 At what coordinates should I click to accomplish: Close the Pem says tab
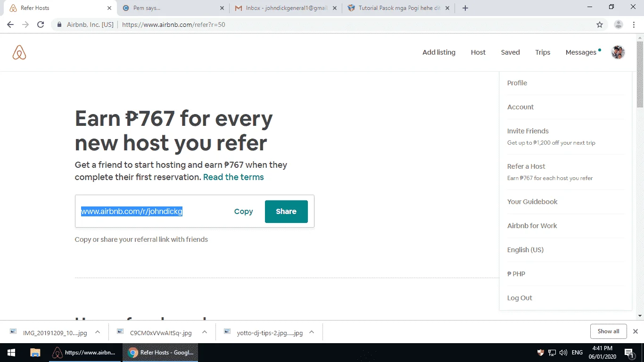(222, 8)
